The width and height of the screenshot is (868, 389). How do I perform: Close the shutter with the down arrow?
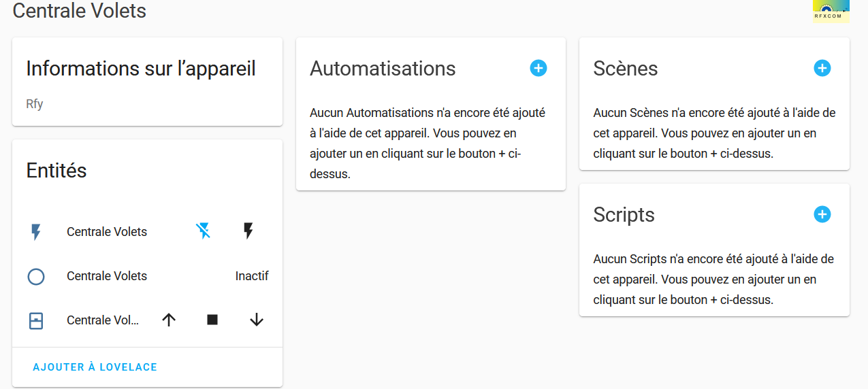(x=256, y=320)
